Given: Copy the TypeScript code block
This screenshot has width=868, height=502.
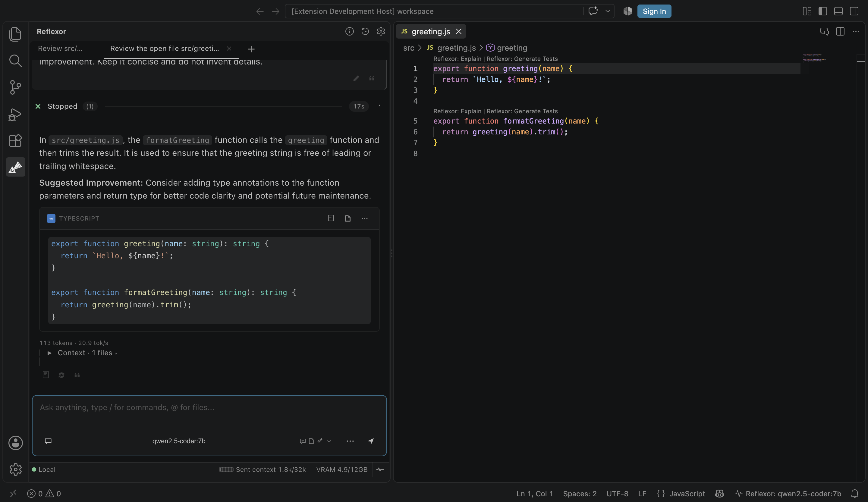Looking at the screenshot, I should click(x=331, y=218).
